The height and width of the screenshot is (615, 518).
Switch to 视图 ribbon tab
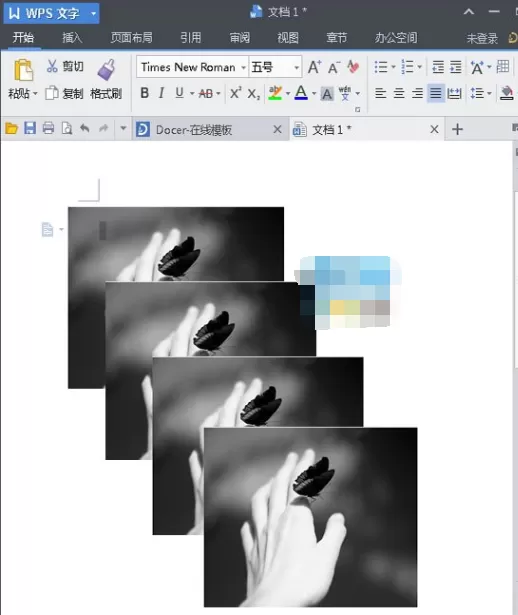(288, 38)
